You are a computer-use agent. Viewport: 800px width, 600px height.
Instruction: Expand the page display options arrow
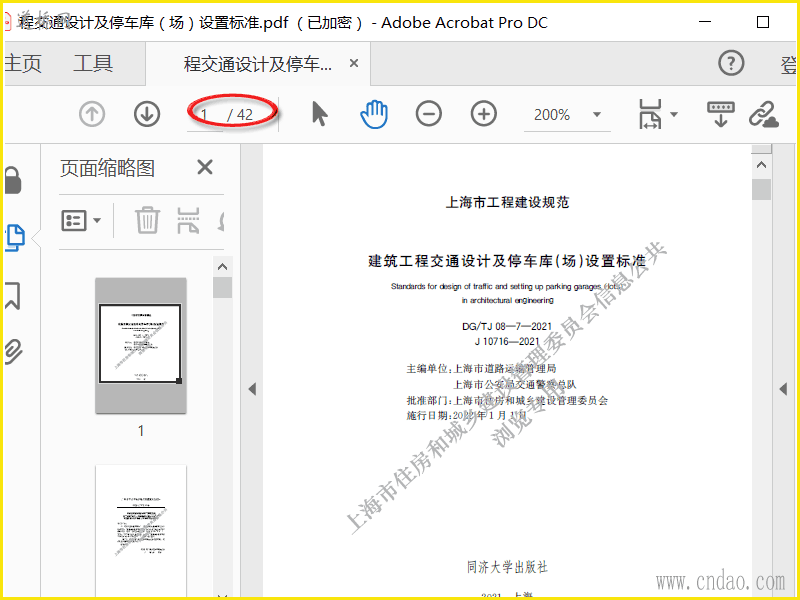tap(674, 114)
